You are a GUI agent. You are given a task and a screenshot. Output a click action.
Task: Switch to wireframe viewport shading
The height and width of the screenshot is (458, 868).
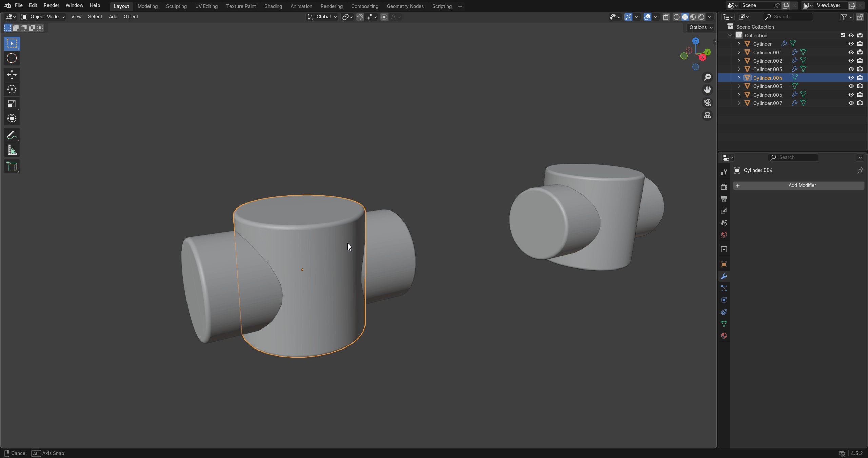click(677, 17)
